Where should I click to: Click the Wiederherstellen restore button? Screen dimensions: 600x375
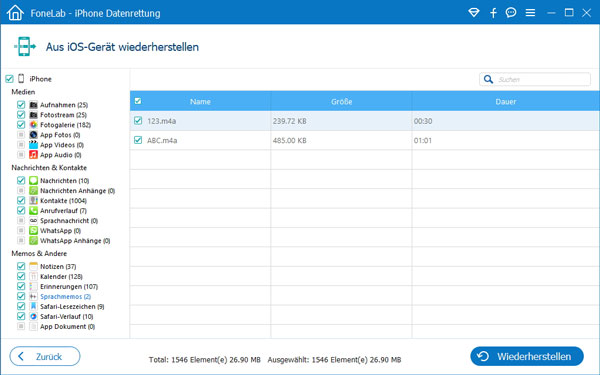click(527, 356)
